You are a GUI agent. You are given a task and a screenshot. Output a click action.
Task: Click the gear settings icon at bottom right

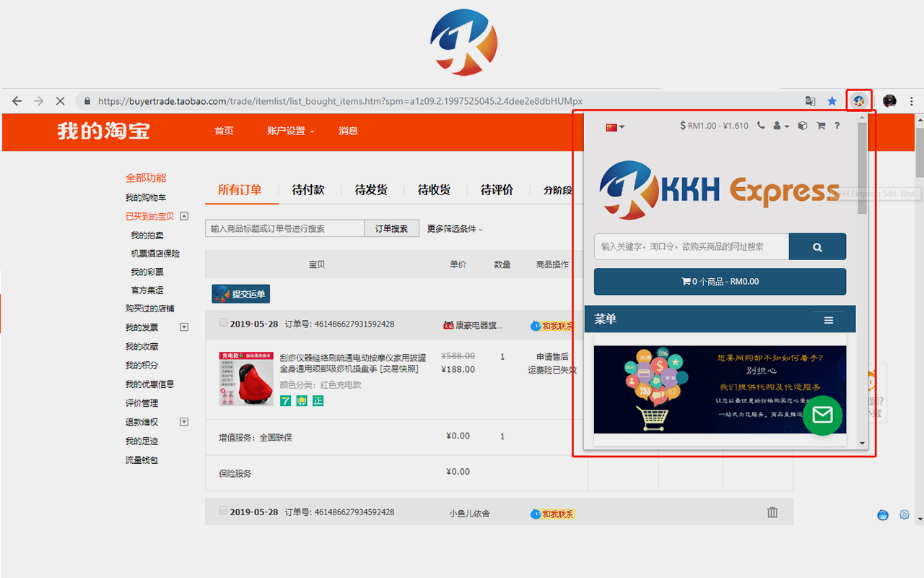tap(905, 515)
